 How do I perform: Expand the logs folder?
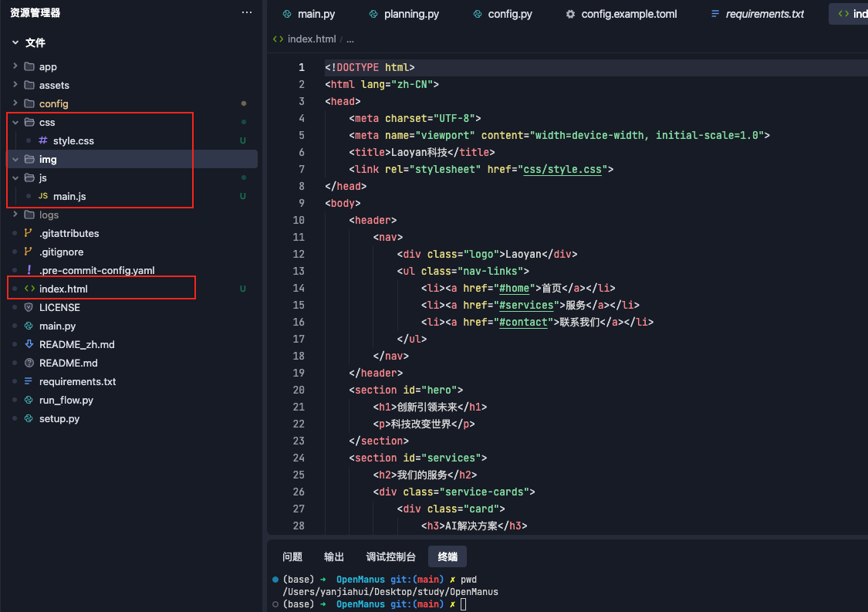15,215
